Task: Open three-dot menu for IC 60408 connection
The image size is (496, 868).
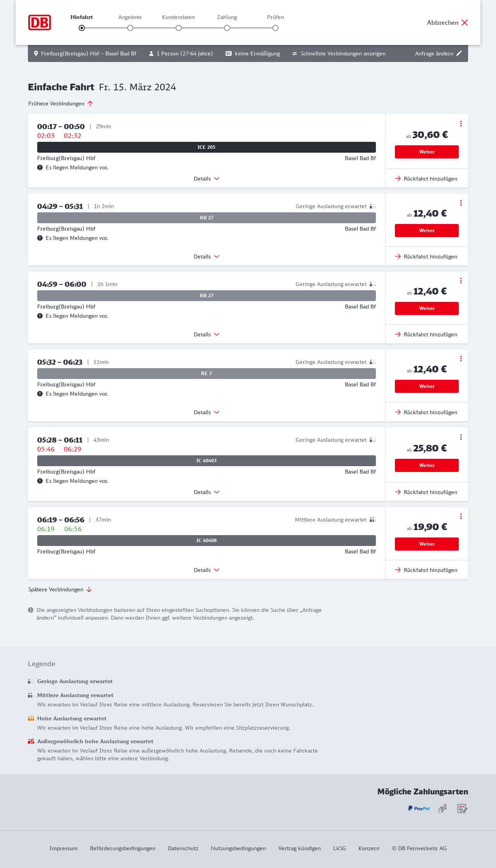Action: point(461,516)
